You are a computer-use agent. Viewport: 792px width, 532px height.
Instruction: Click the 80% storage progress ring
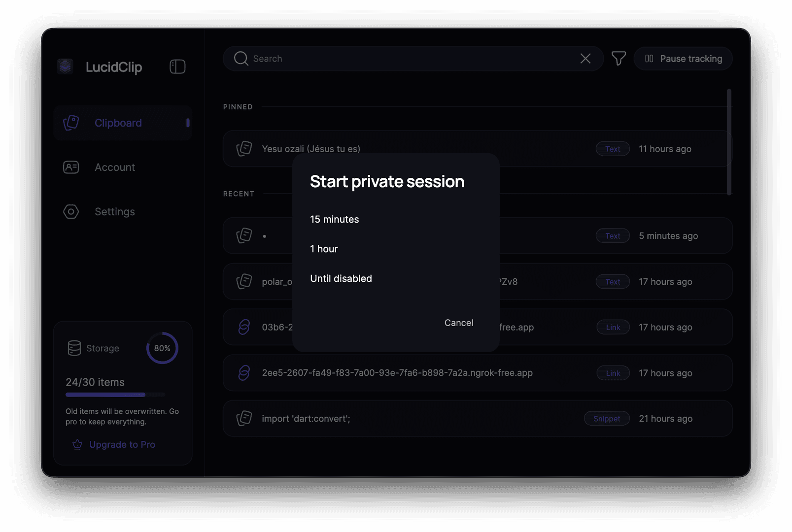(162, 348)
